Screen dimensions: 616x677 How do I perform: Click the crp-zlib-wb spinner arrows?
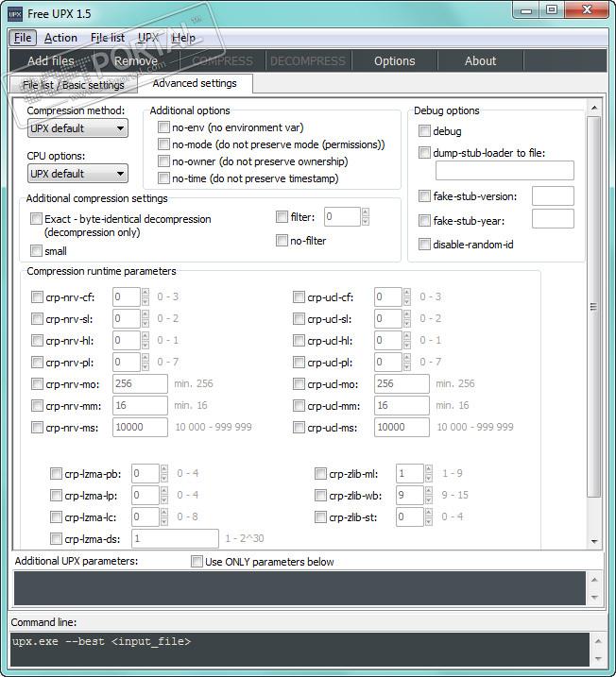429,495
